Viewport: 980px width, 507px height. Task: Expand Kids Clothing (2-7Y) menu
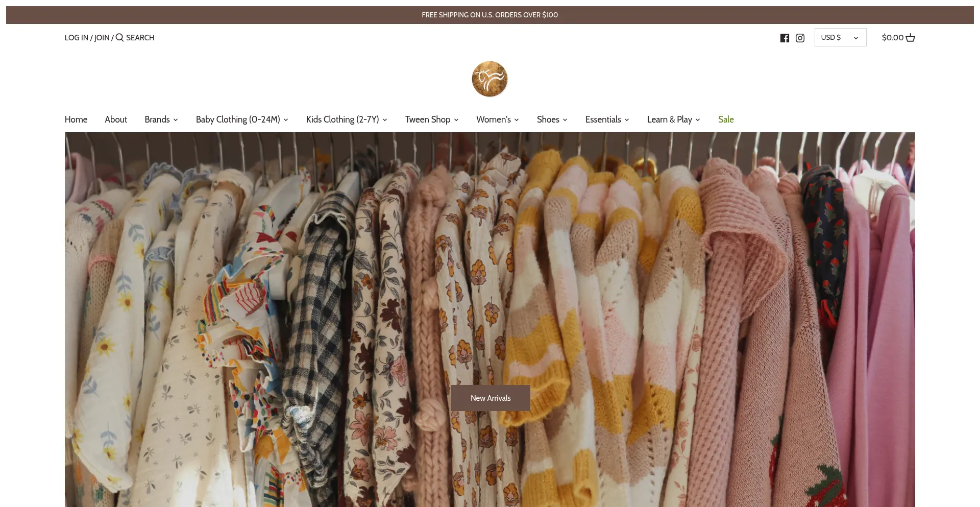[347, 119]
